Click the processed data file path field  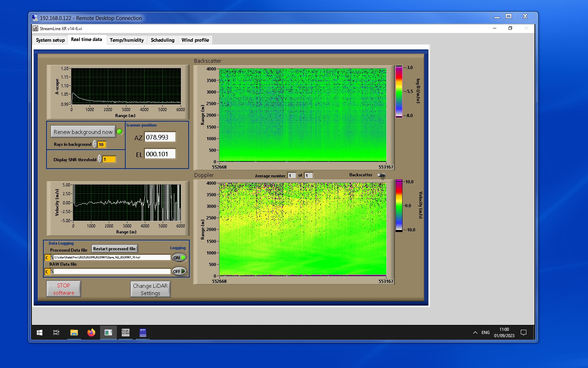[112, 258]
